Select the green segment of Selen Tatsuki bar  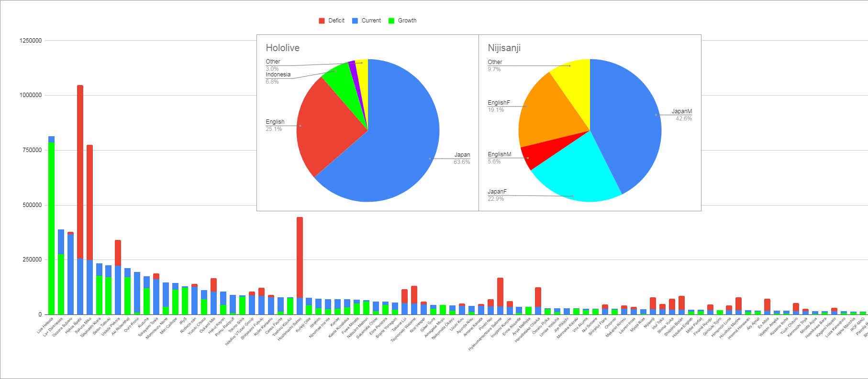109,295
